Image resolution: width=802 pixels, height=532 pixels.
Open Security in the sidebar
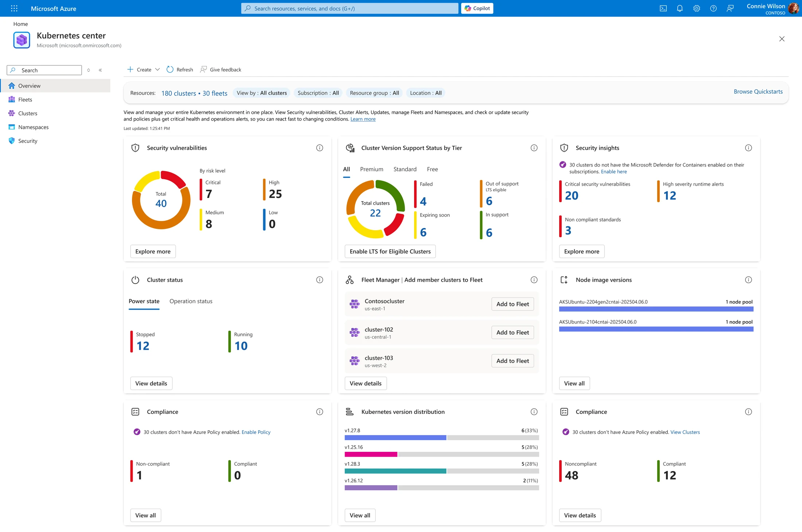55,141
